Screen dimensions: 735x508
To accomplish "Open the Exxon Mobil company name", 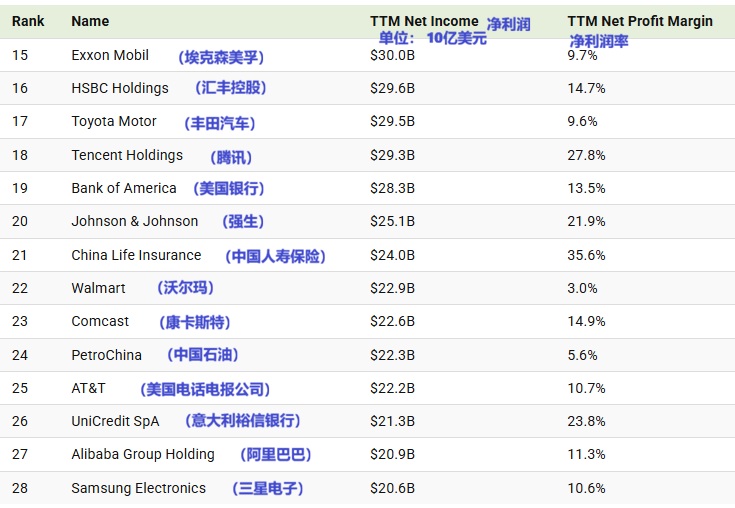I will click(x=110, y=55).
